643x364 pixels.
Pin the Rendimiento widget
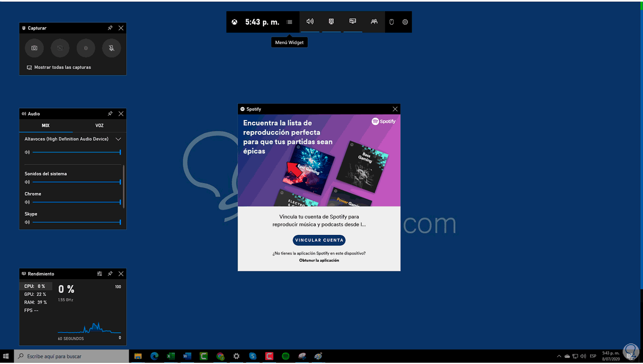click(110, 274)
